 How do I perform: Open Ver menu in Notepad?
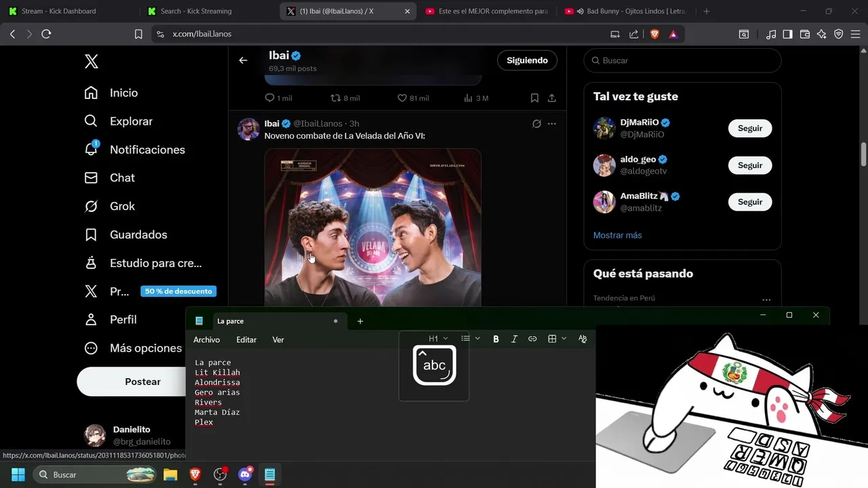pos(278,340)
